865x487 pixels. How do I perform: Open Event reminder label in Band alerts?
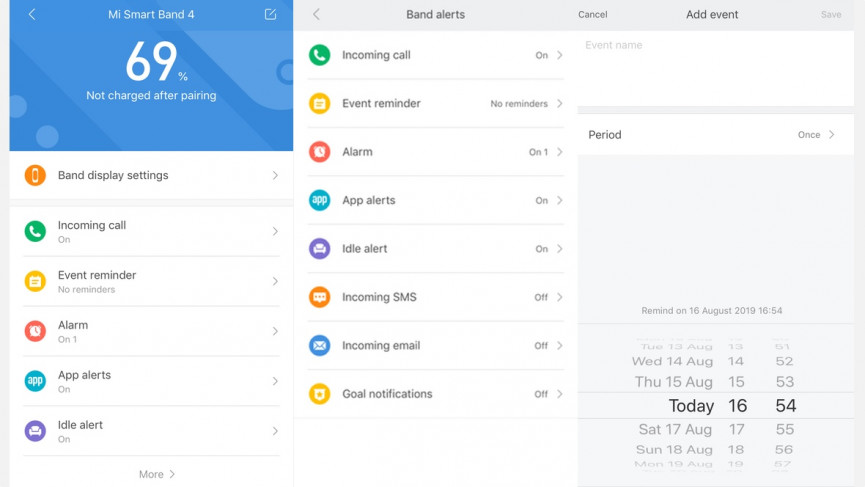(381, 104)
